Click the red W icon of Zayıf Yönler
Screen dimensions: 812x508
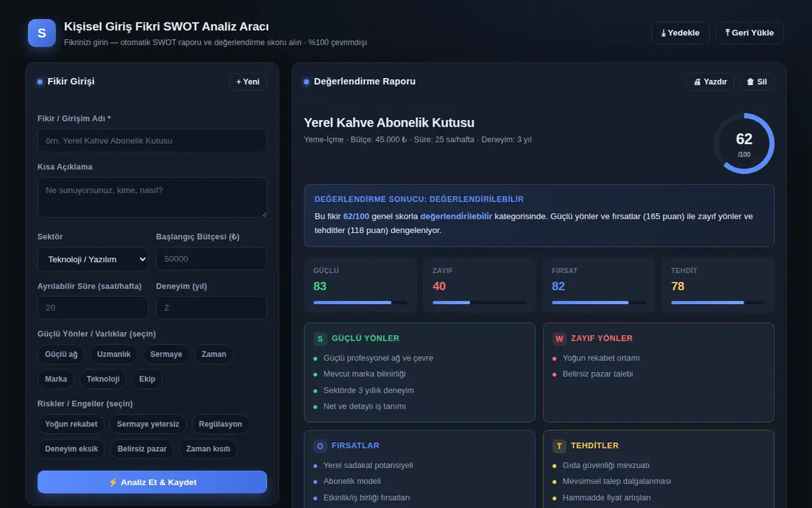tap(559, 338)
